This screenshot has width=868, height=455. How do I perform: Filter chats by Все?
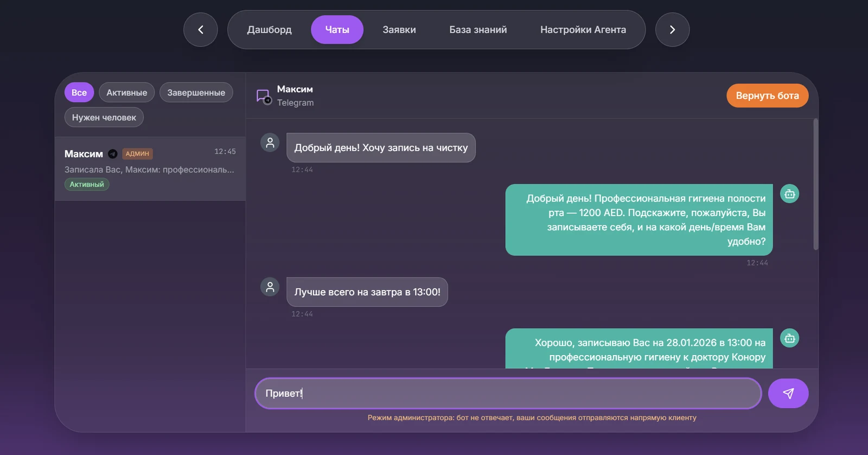(79, 92)
